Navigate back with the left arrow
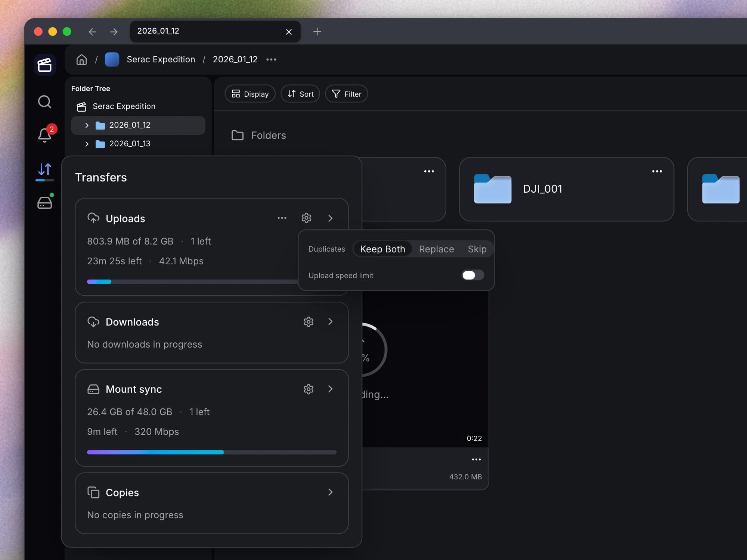The height and width of the screenshot is (560, 747). (x=92, y=32)
